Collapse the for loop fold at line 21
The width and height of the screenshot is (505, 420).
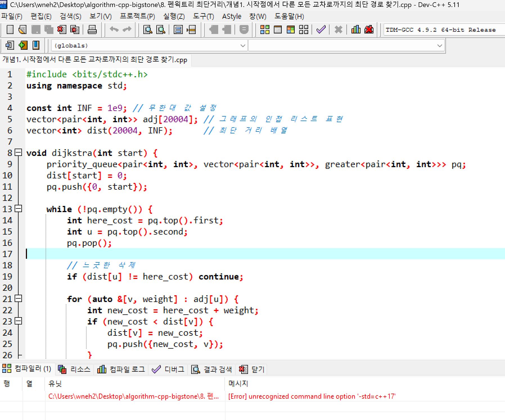click(18, 299)
